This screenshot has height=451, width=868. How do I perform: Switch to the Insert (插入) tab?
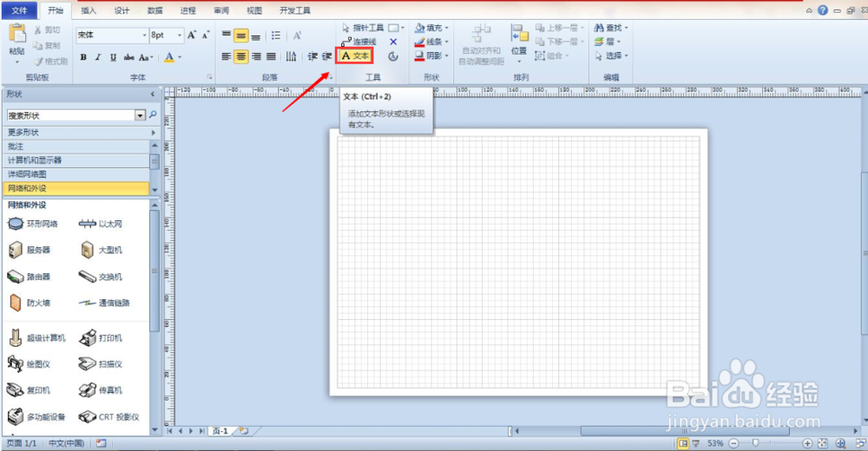pos(89,10)
